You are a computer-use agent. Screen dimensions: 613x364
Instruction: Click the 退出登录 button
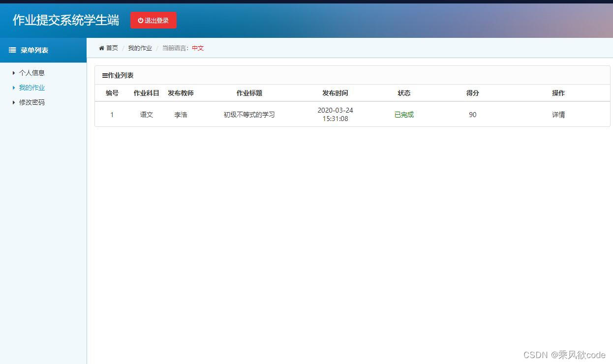[x=153, y=20]
